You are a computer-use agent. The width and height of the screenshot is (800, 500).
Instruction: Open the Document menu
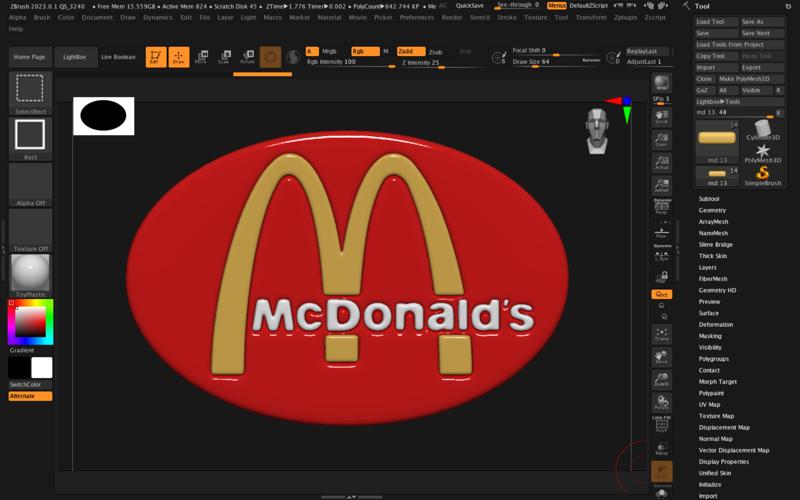pos(97,17)
